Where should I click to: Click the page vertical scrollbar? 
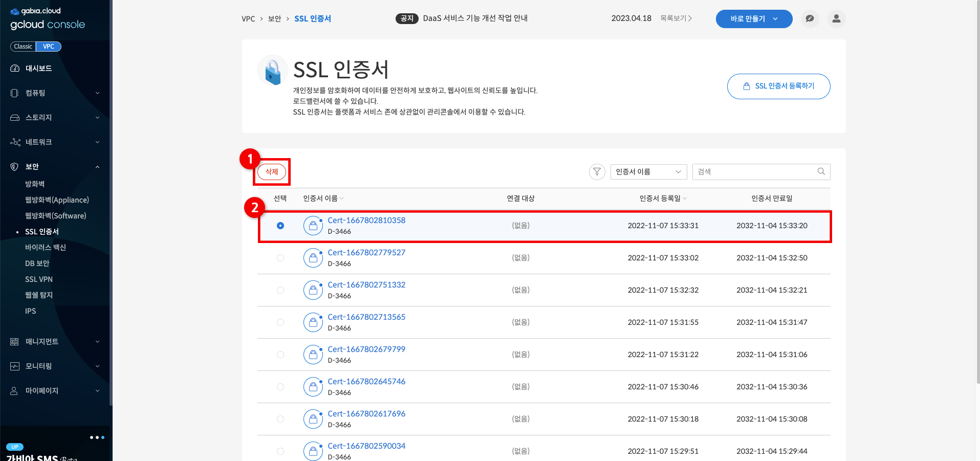(977, 192)
